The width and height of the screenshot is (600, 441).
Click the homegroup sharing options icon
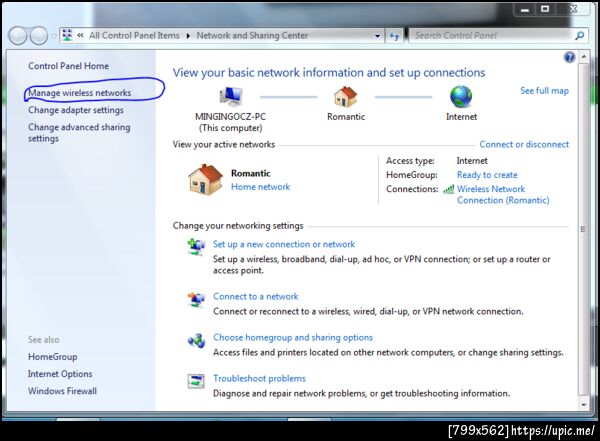tap(196, 340)
